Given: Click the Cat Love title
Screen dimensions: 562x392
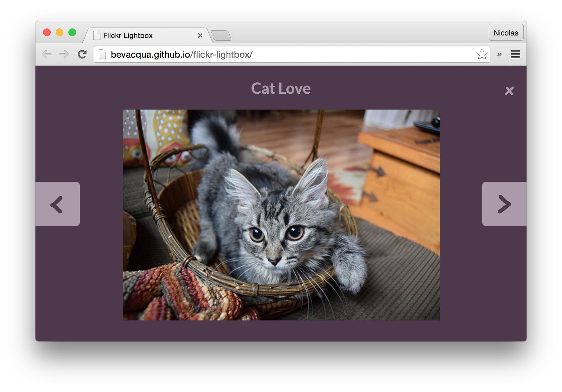Looking at the screenshot, I should pyautogui.click(x=281, y=88).
